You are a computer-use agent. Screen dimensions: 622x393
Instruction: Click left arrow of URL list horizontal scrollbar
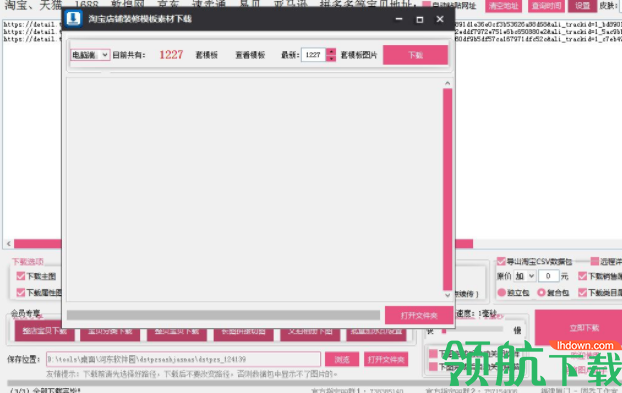(x=9, y=243)
